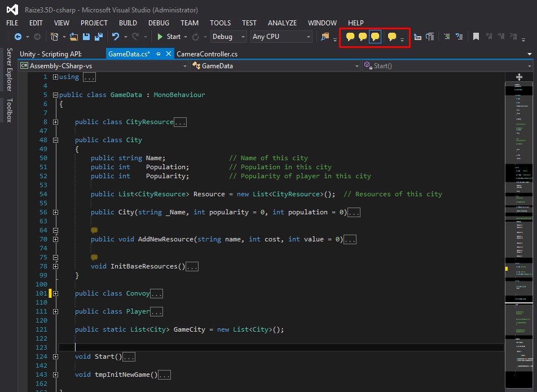537x392 pixels.
Task: Click the New Project icon
Action: click(55, 37)
